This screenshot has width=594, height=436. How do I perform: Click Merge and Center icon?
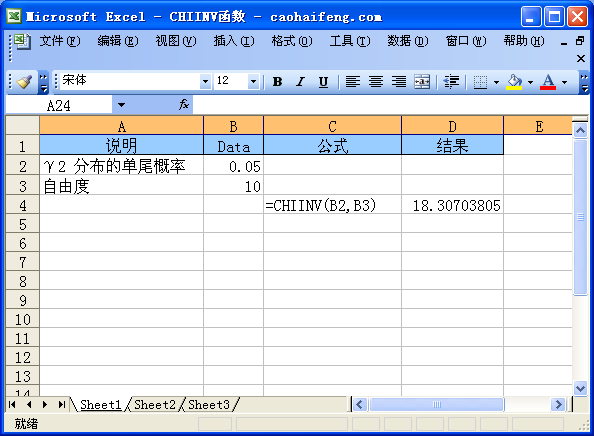422,81
